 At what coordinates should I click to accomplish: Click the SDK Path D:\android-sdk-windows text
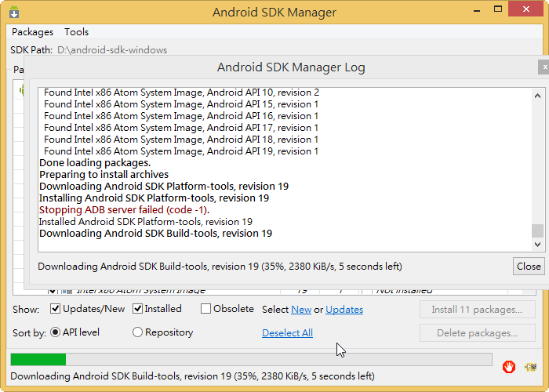(112, 50)
